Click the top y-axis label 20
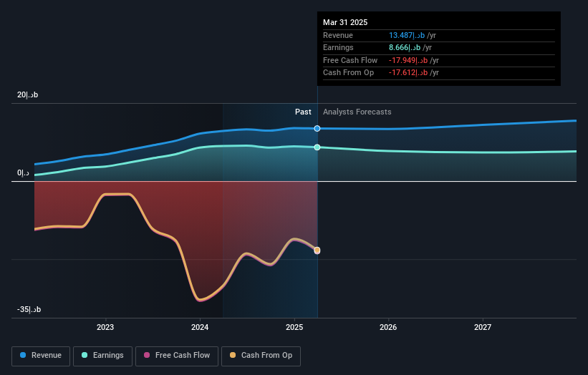Screen dimensions: 588x375 click(27, 94)
